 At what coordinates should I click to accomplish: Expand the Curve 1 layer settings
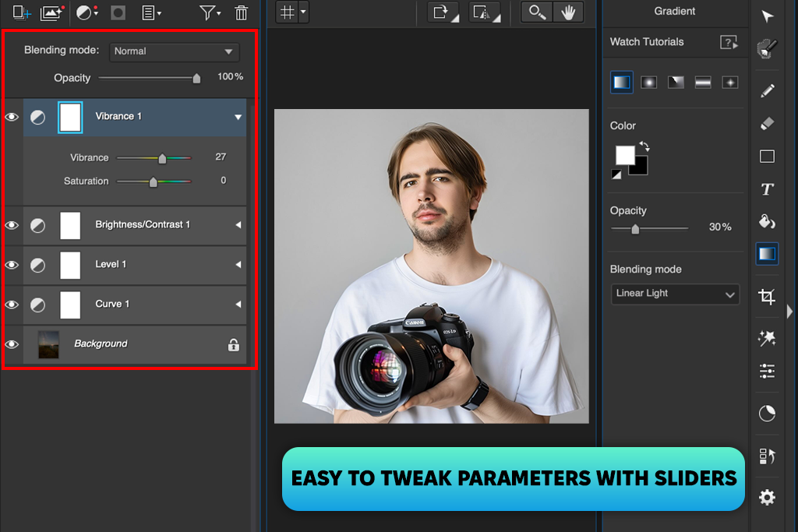(x=238, y=304)
